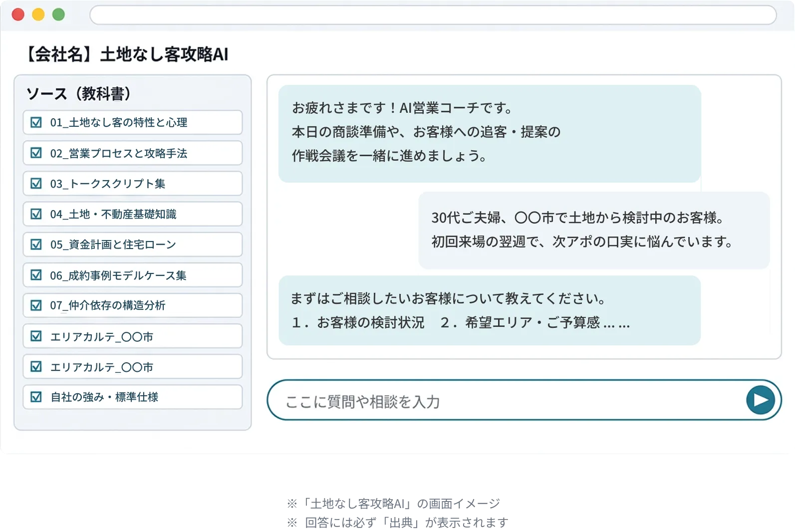Toggle 04_土地・不動産基礎知識 checkbox
Screen dimensions: 795x532
coord(36,214)
